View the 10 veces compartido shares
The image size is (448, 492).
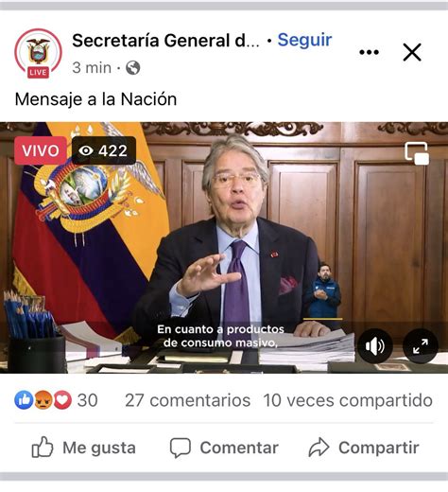click(x=348, y=400)
